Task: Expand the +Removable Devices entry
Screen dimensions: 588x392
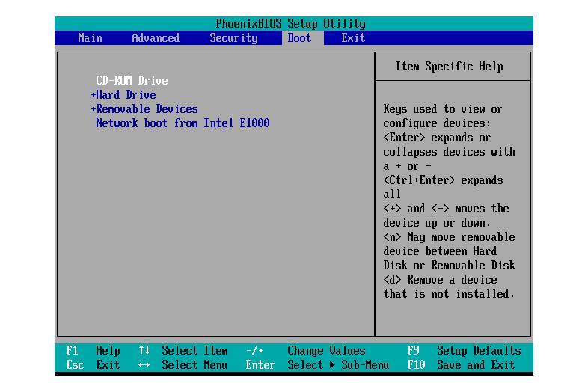Action: pyautogui.click(x=144, y=108)
